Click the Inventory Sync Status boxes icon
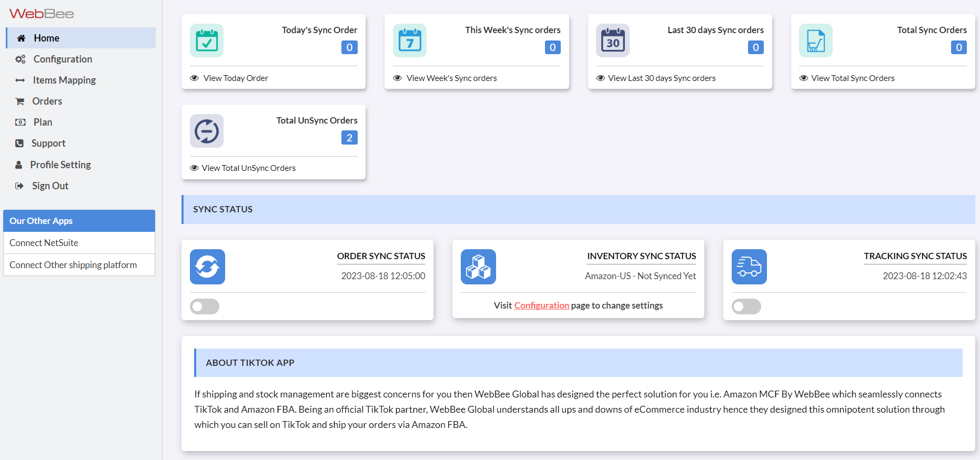980x460 pixels. (478, 267)
